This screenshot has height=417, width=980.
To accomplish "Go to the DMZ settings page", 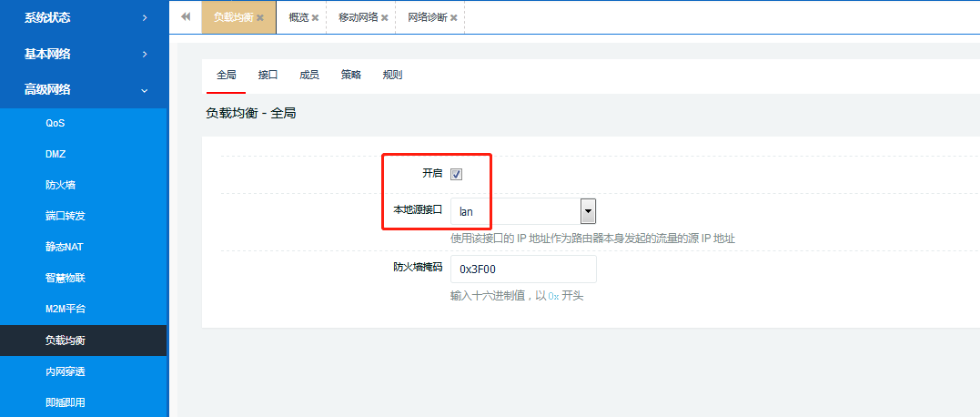I will [x=56, y=154].
